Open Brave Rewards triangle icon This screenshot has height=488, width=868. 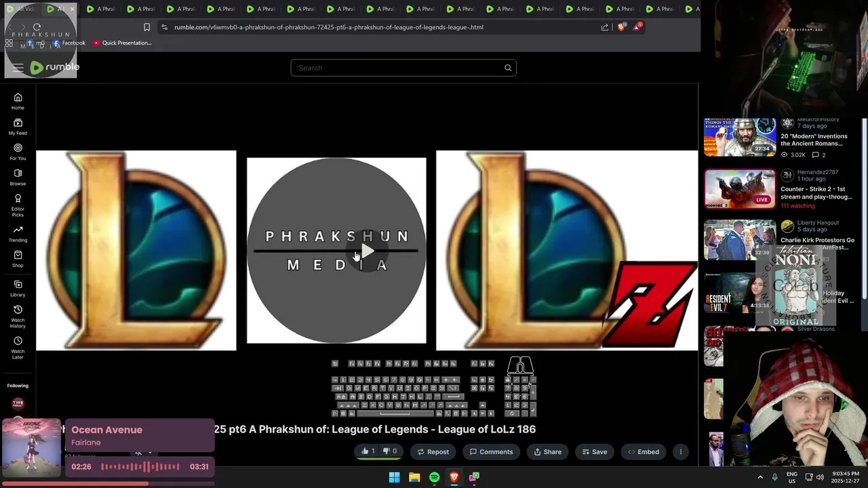tap(637, 27)
